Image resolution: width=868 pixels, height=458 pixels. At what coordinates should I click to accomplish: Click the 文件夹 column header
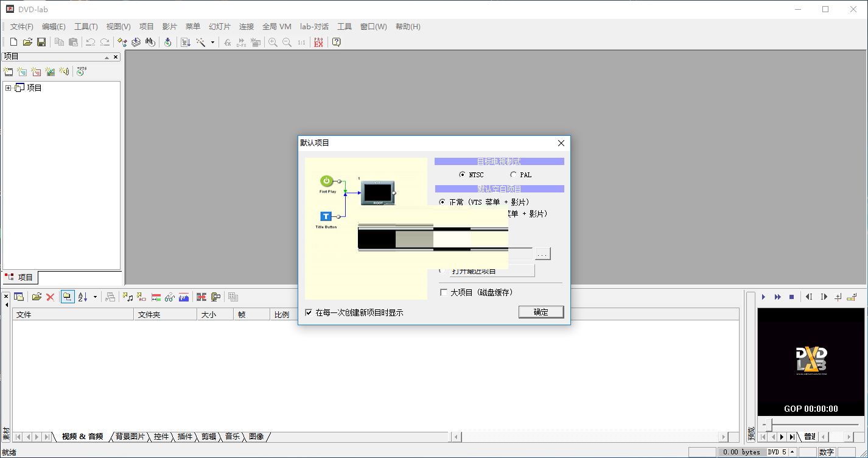coord(166,314)
